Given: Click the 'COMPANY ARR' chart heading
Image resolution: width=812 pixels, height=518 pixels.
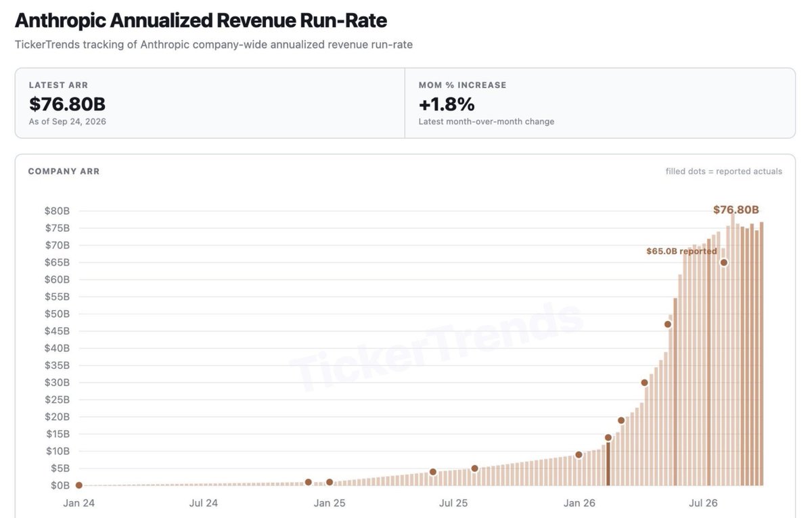Looking at the screenshot, I should point(64,171).
